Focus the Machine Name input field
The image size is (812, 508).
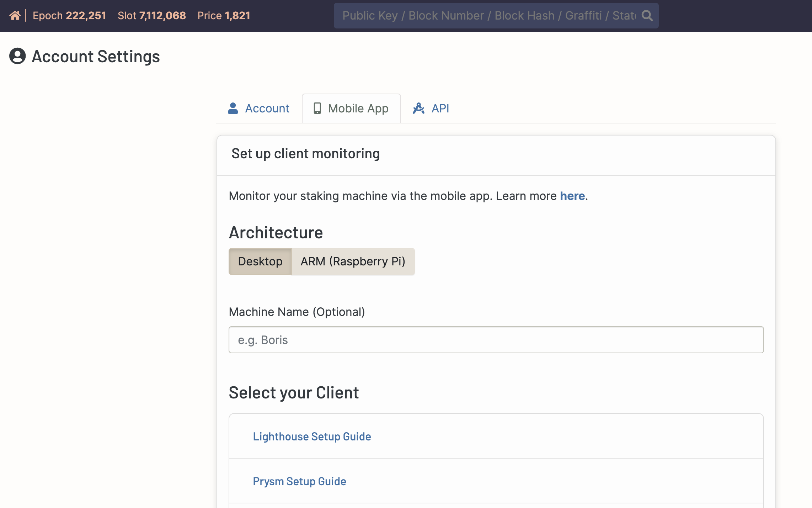point(496,340)
